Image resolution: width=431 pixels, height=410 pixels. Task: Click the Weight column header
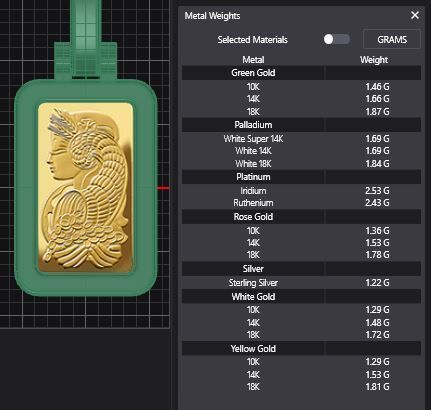point(374,60)
